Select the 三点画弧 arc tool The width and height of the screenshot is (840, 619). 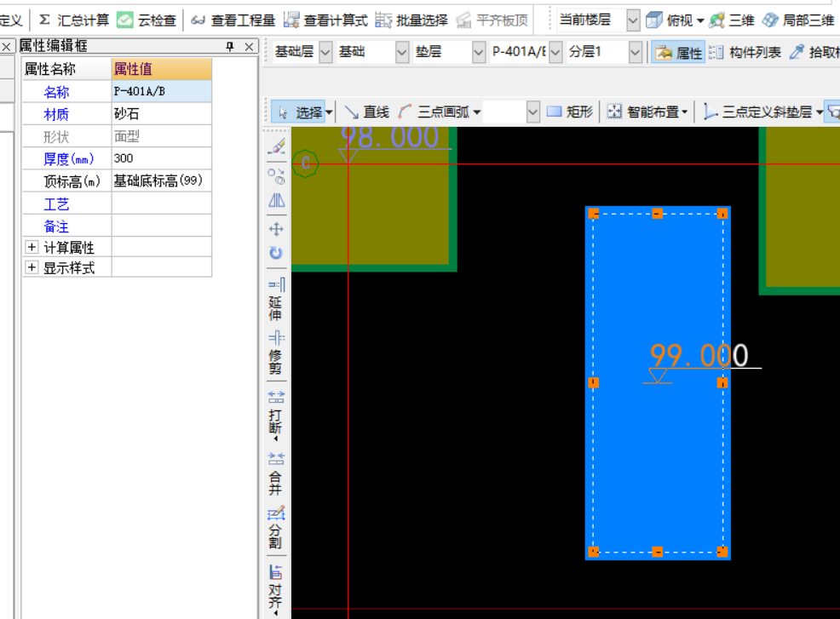coord(434,112)
